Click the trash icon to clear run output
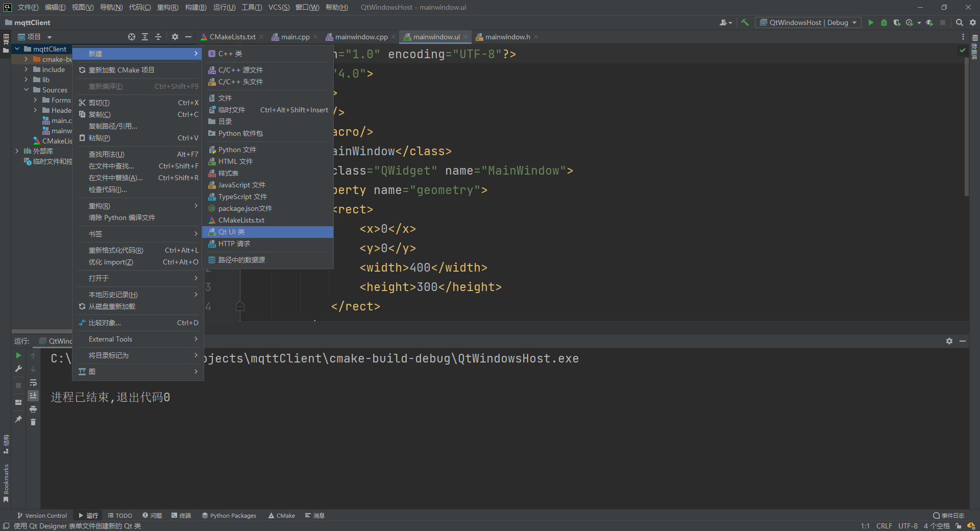Image resolution: width=980 pixels, height=531 pixels. 33,422
